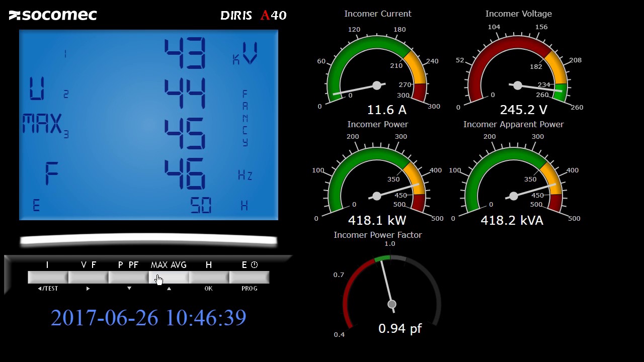This screenshot has width=644, height=362.
Task: Click the up arrow label under MAX AVG
Action: 169,289
